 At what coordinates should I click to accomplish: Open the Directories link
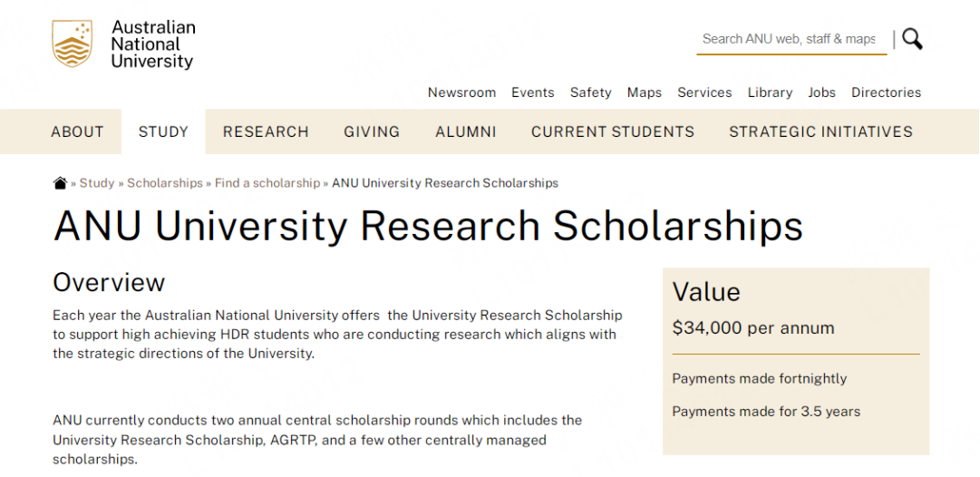point(886,92)
